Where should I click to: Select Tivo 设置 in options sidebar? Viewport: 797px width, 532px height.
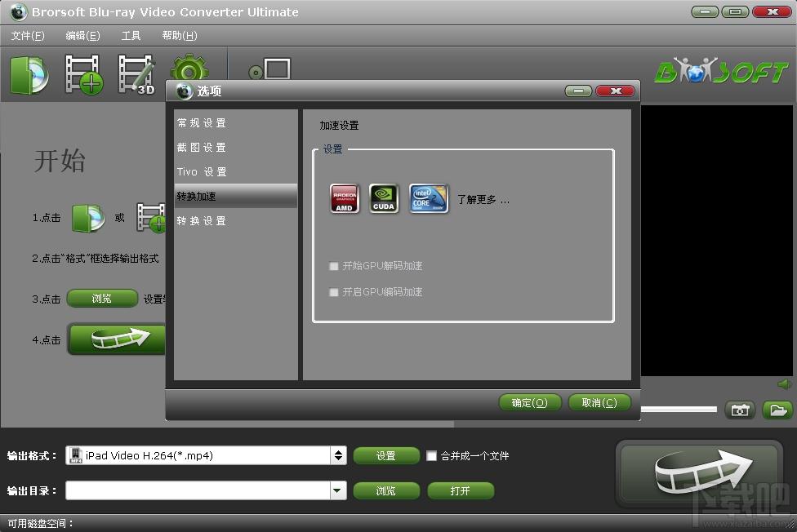[236, 171]
